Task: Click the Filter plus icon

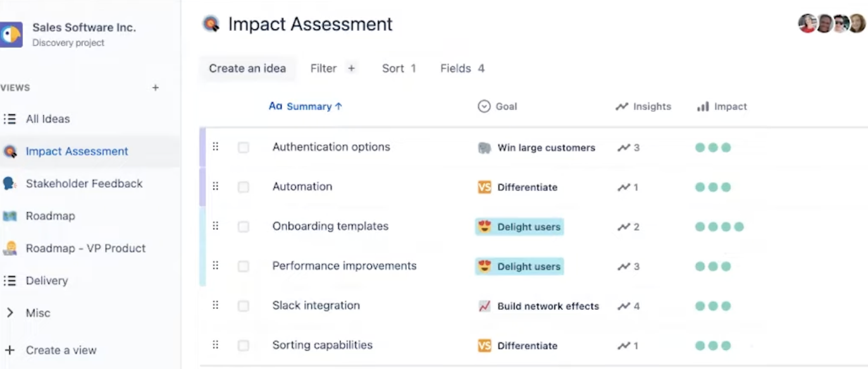Action: [351, 68]
